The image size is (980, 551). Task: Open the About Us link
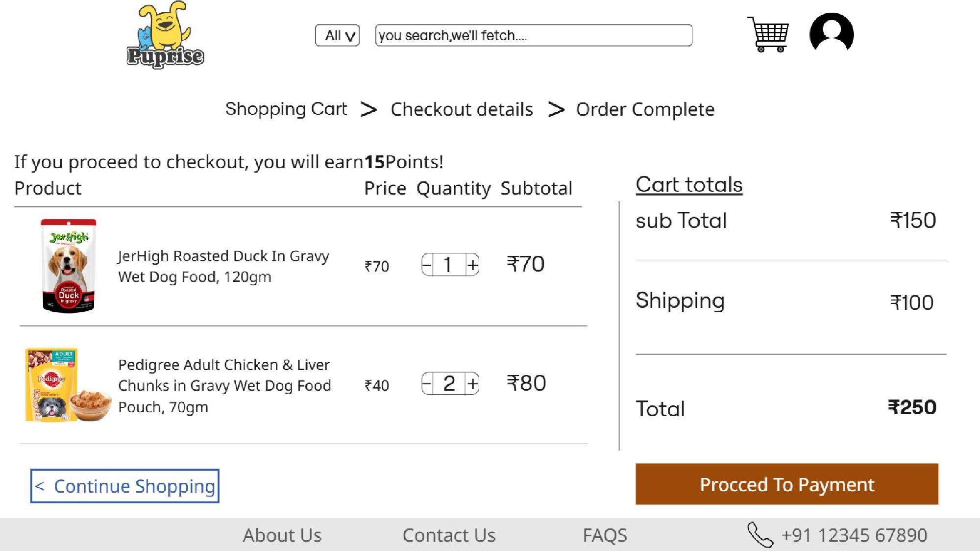tap(282, 535)
